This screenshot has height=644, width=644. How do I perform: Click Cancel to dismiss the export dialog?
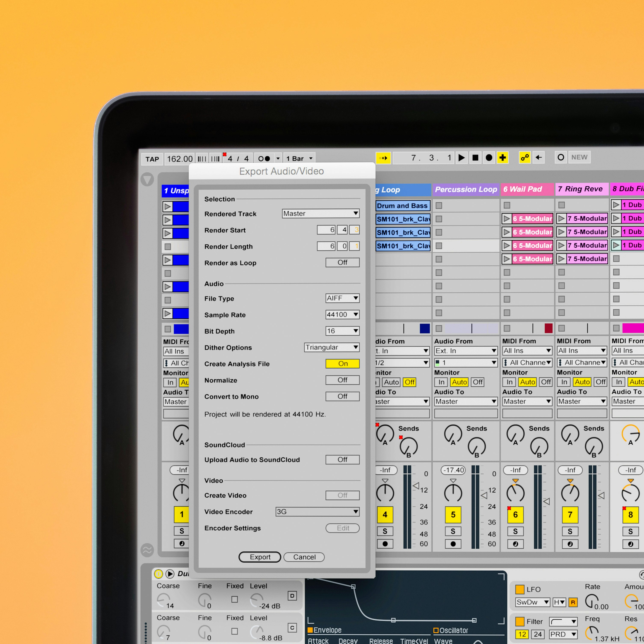click(304, 557)
